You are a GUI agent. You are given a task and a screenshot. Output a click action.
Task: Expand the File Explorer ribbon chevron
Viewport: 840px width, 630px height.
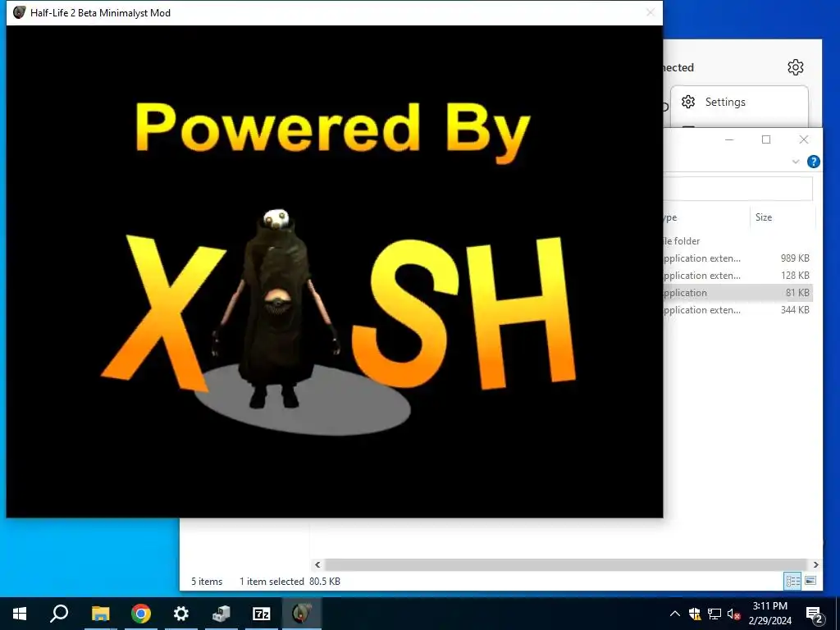point(796,162)
